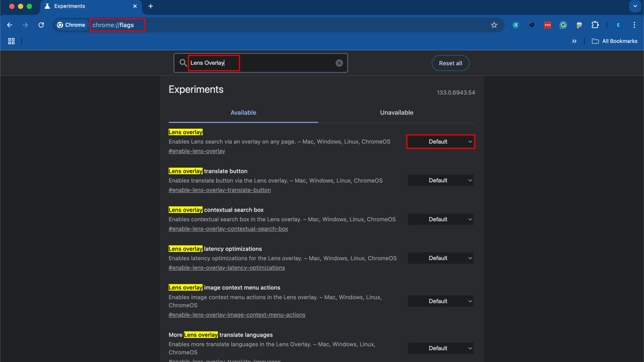Open the LastPass extension icon
The width and height of the screenshot is (644, 362).
click(547, 25)
